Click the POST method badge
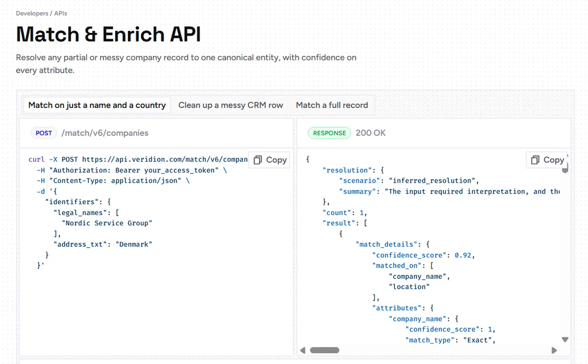This screenshot has width=588, height=364. (x=44, y=133)
